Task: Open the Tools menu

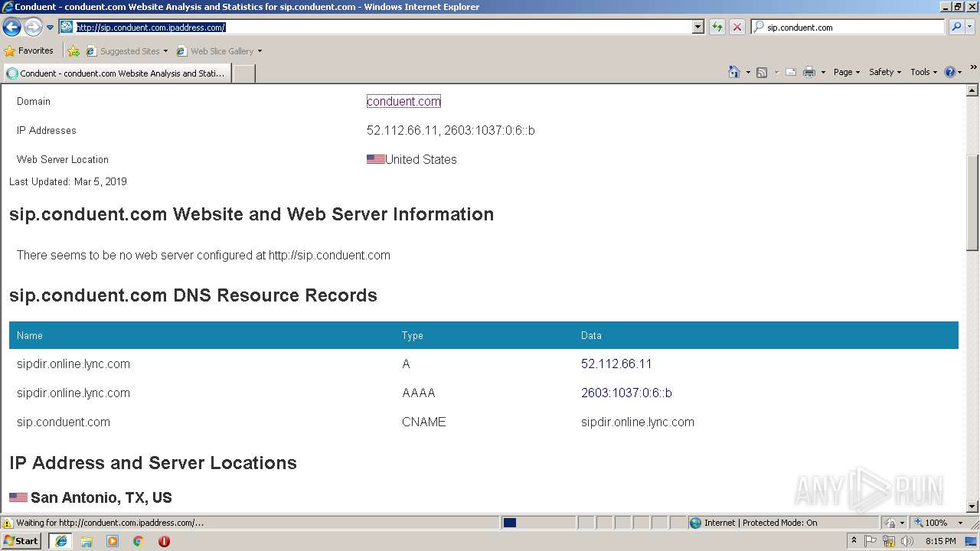Action: pyautogui.click(x=923, y=72)
